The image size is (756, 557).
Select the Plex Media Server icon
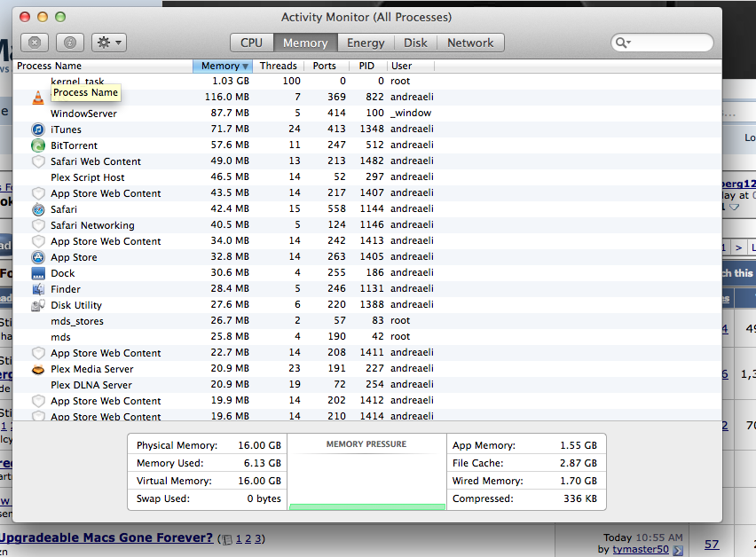point(38,370)
